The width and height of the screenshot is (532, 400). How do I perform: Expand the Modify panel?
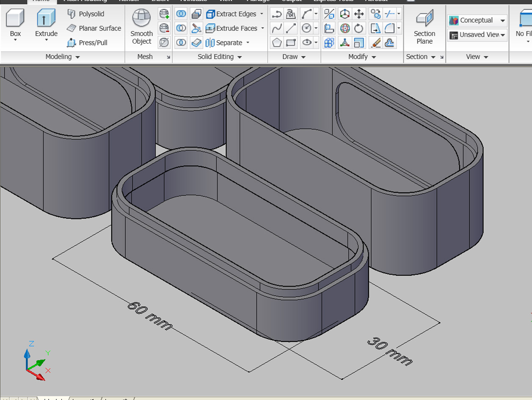pos(362,57)
